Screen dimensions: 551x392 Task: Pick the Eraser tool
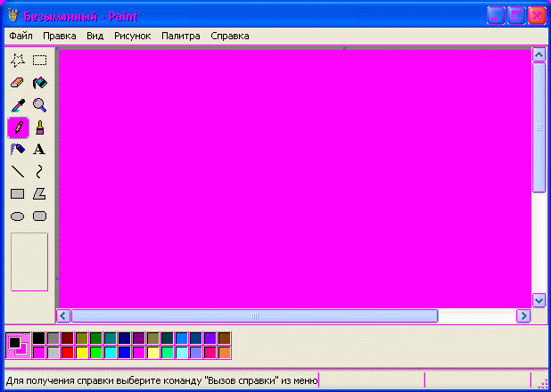point(18,83)
